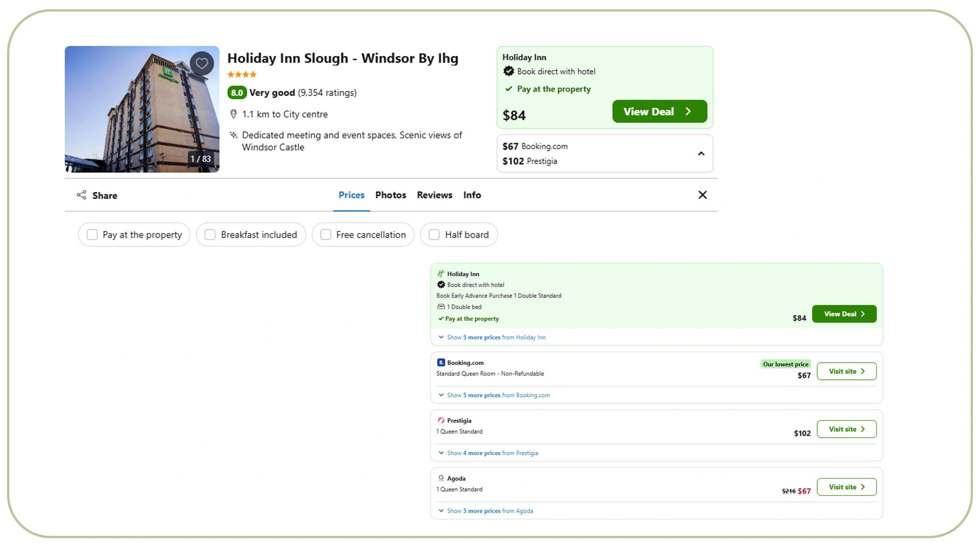Switch to the Photos tab
The image size is (980, 547).
391,195
